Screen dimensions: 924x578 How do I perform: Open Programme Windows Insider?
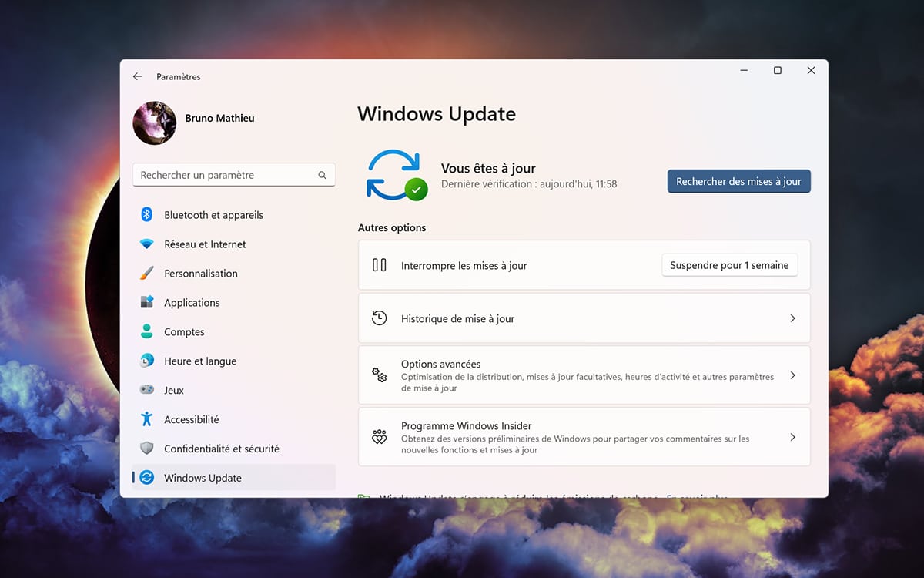[x=584, y=437]
